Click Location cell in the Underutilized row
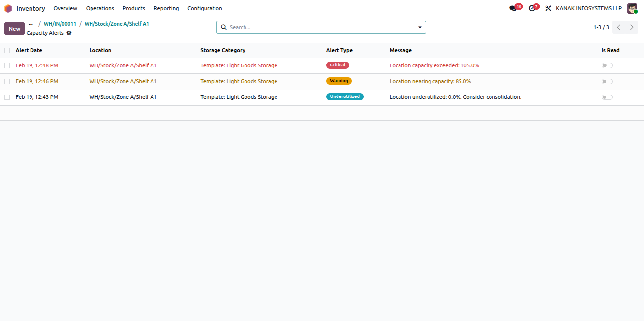This screenshot has width=644, height=321. (x=123, y=97)
